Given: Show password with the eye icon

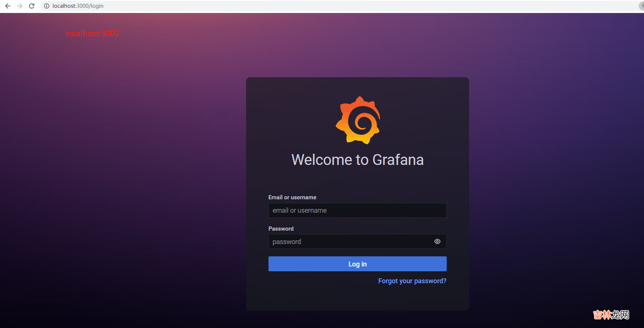Looking at the screenshot, I should tap(437, 241).
